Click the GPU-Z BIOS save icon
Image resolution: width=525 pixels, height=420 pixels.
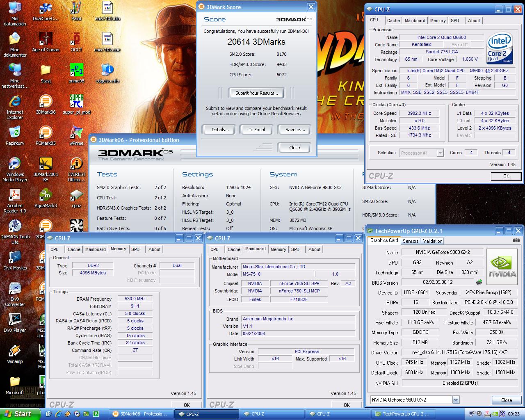coord(479,282)
